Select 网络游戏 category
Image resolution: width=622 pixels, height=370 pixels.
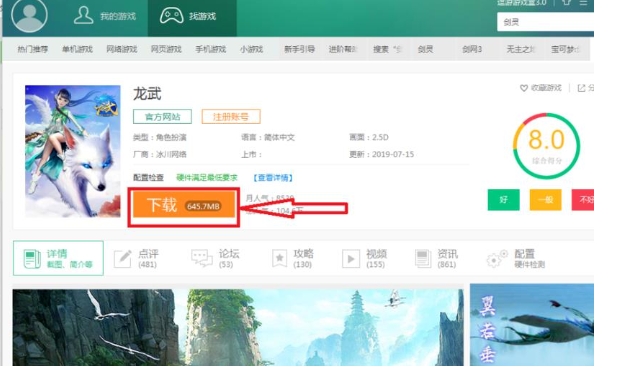(121, 49)
